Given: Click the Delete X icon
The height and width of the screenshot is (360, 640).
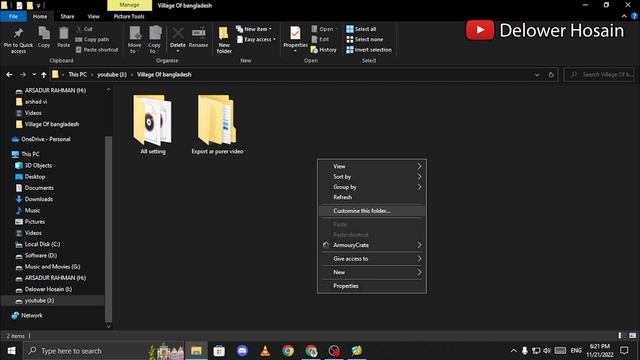Looking at the screenshot, I should click(x=178, y=33).
